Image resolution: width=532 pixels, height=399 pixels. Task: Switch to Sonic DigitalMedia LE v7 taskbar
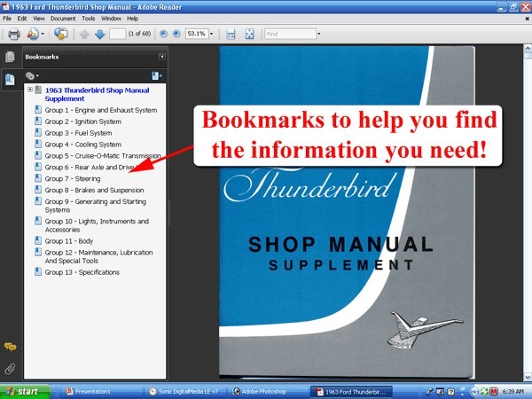[x=185, y=392]
